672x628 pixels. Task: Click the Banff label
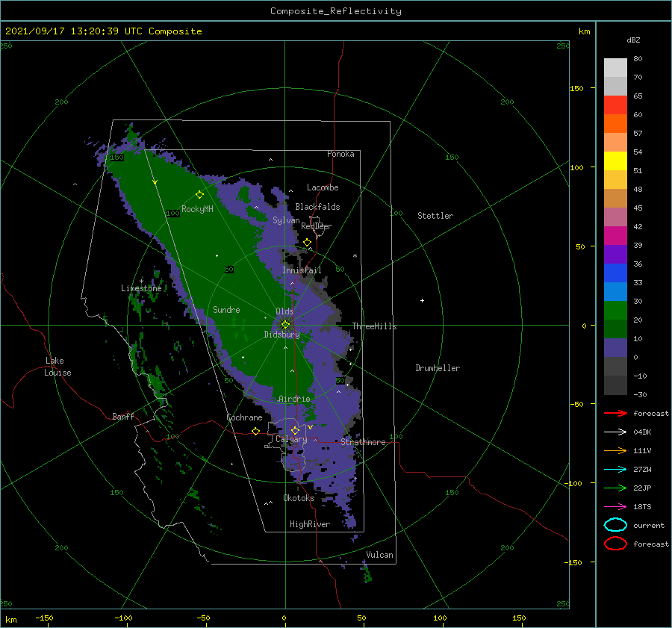(123, 416)
